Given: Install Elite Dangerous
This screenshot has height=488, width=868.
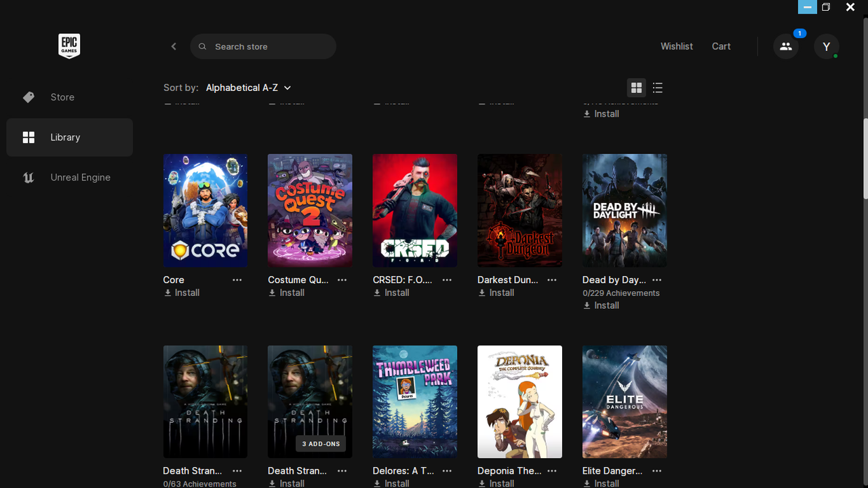Looking at the screenshot, I should pyautogui.click(x=601, y=483).
